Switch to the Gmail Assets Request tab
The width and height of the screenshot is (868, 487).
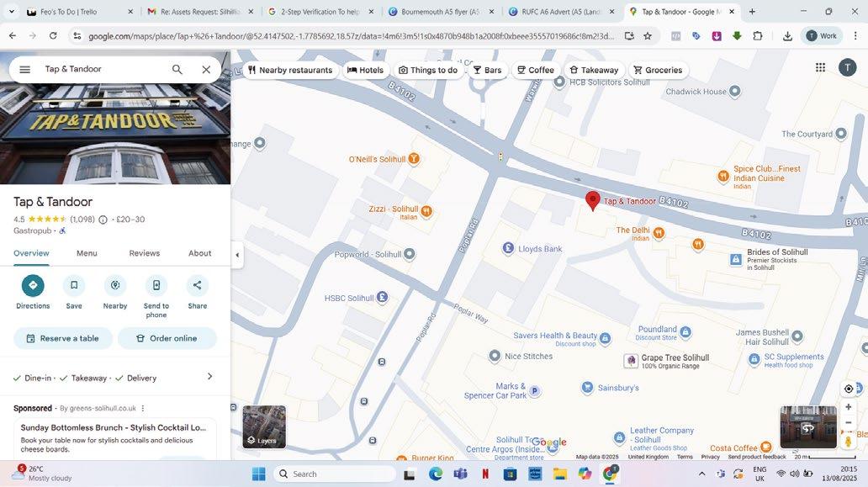pyautogui.click(x=201, y=12)
